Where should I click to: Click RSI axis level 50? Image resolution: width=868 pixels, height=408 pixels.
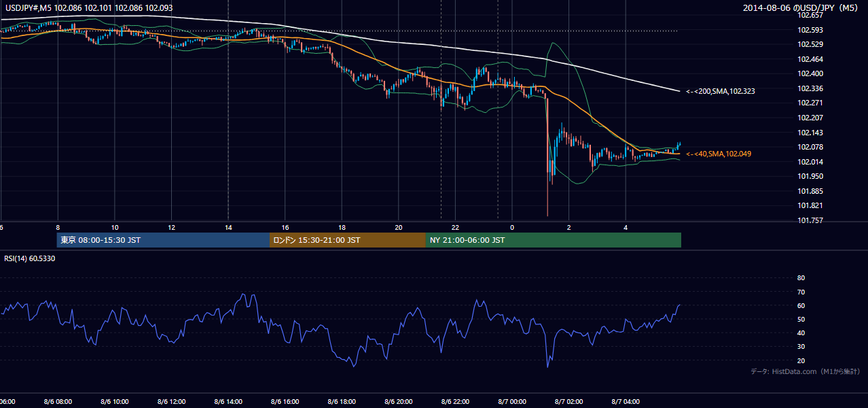coord(801,319)
